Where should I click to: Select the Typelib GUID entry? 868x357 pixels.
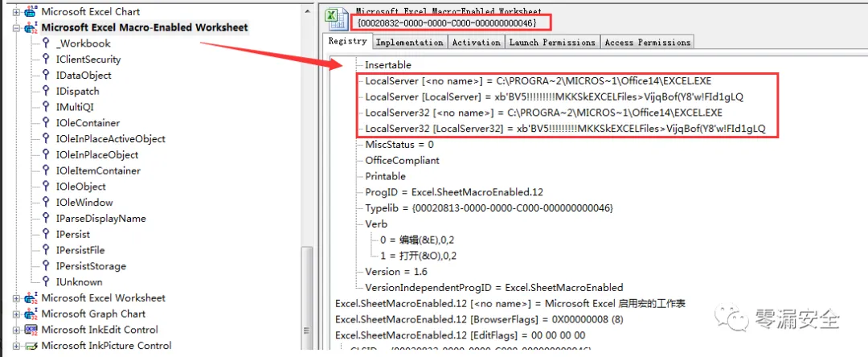(489, 208)
